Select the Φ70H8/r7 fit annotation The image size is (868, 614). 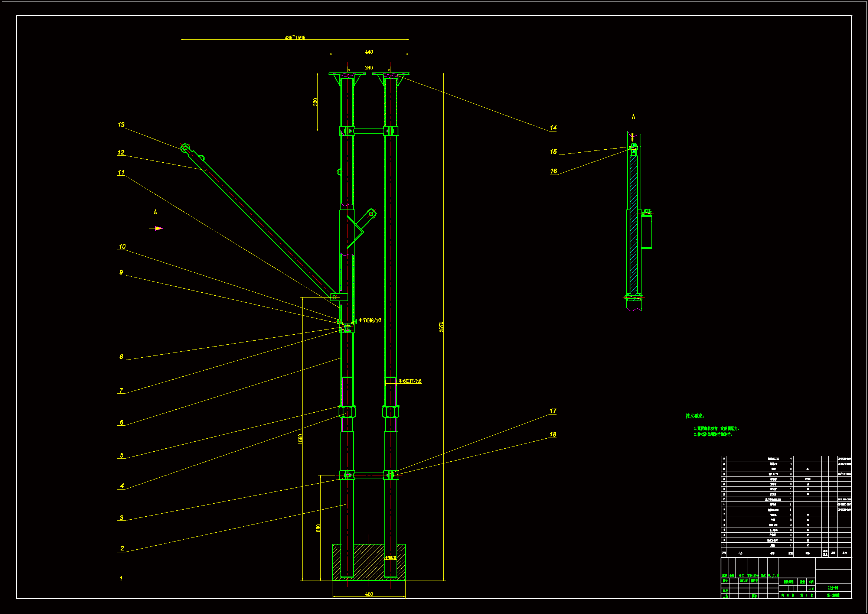point(370,321)
